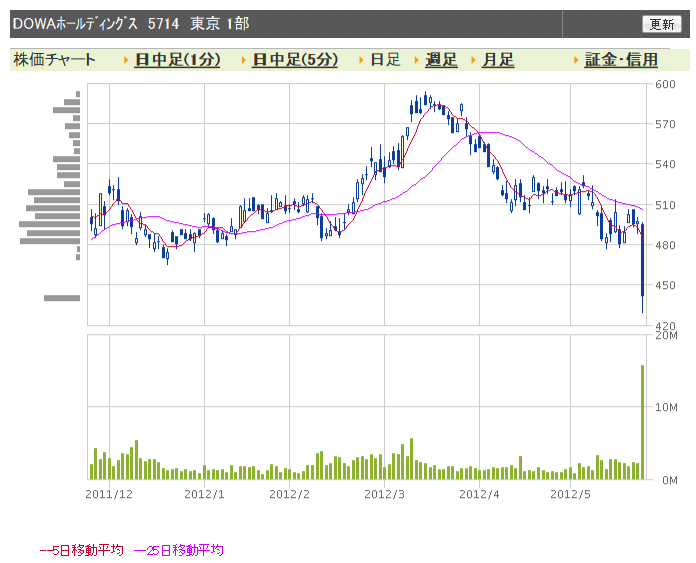
Task: Open the 週足 weekly chart
Action: tap(441, 59)
